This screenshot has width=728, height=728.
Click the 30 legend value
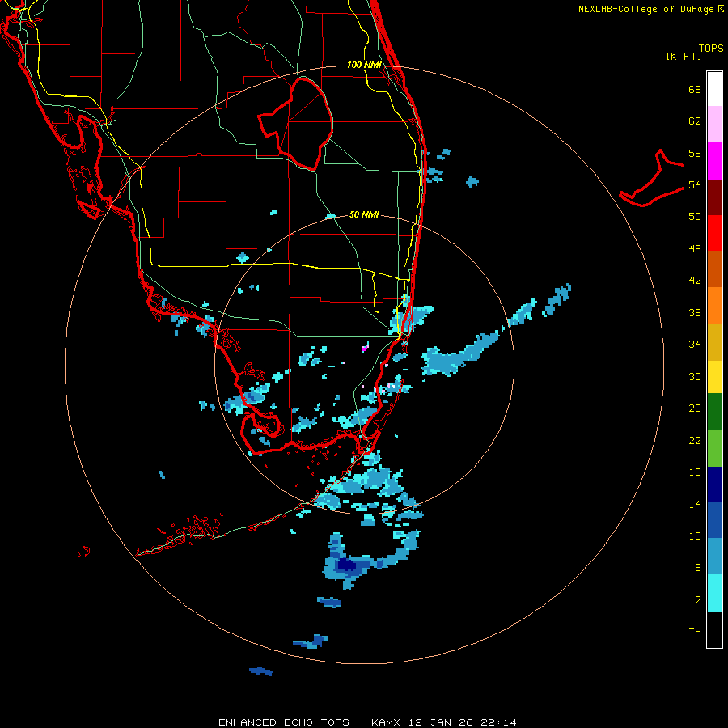click(695, 376)
